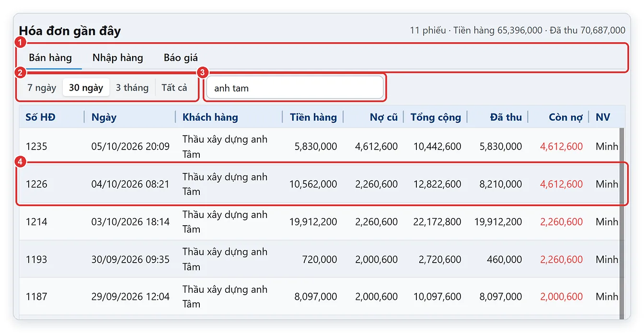The height and width of the screenshot is (333, 644).
Task: Select the 3 tháng range filter
Action: pyautogui.click(x=132, y=88)
